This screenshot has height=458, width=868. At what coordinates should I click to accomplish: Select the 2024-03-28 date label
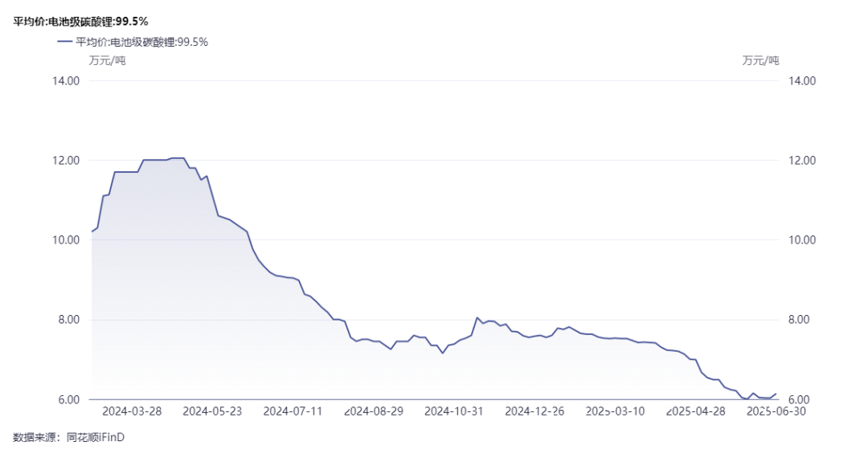coord(133,411)
